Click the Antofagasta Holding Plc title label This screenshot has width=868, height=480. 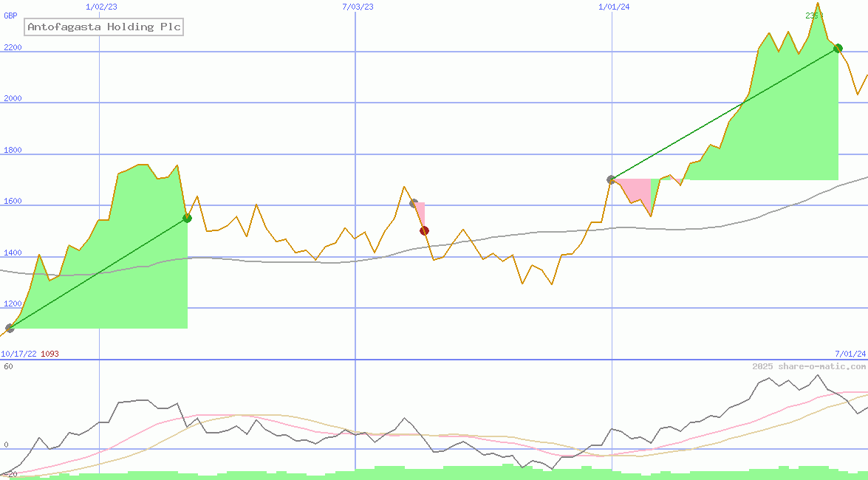coord(103,27)
